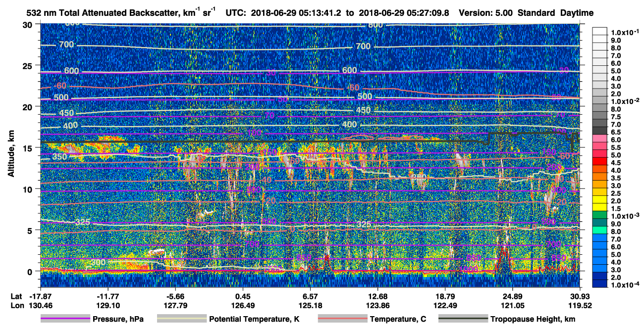
Task: Click latitude value 6.57
Action: 310,296
